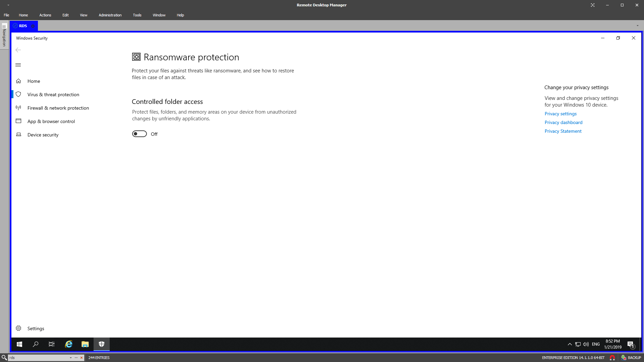Select the RDS session tab
Screen dimensions: 644x362
coord(22,25)
